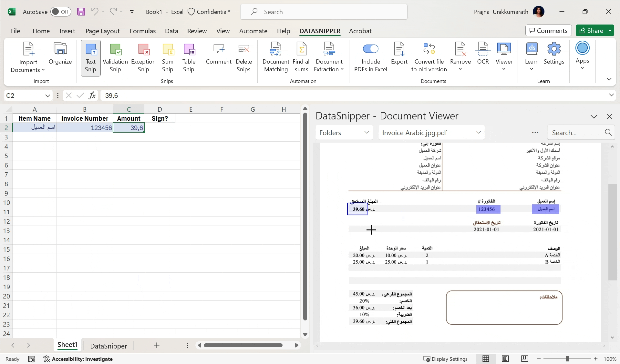Open the Import Documents menu
The width and height of the screenshot is (620, 364).
[28, 57]
